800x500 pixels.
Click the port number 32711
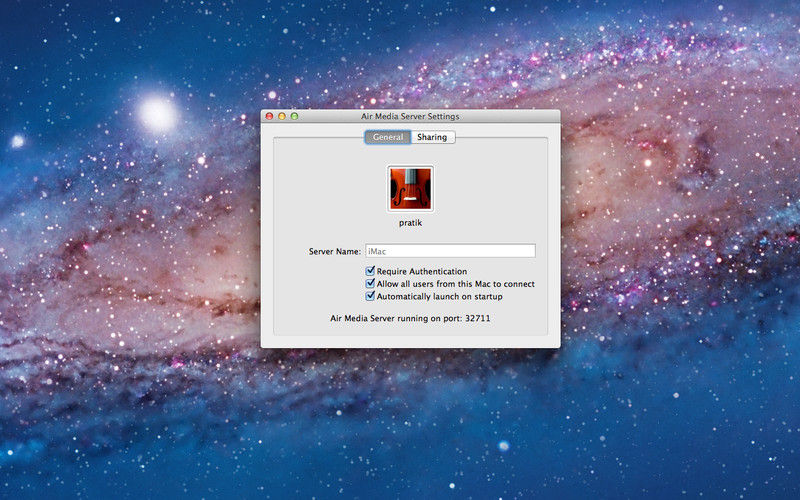pos(478,318)
